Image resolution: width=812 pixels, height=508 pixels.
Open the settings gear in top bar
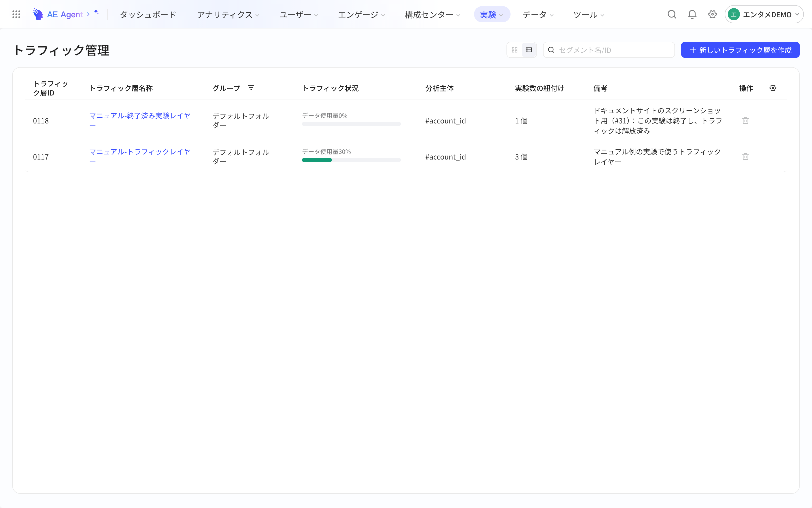pyautogui.click(x=712, y=14)
